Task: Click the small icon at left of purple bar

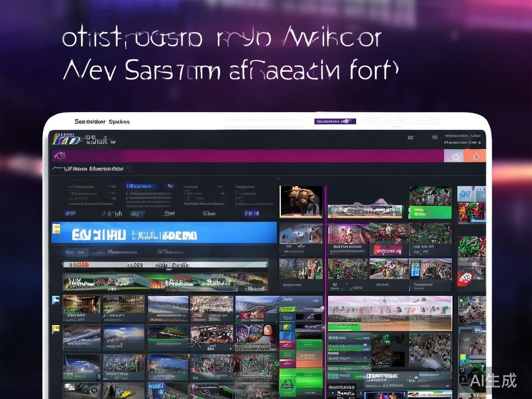Action: coord(58,156)
